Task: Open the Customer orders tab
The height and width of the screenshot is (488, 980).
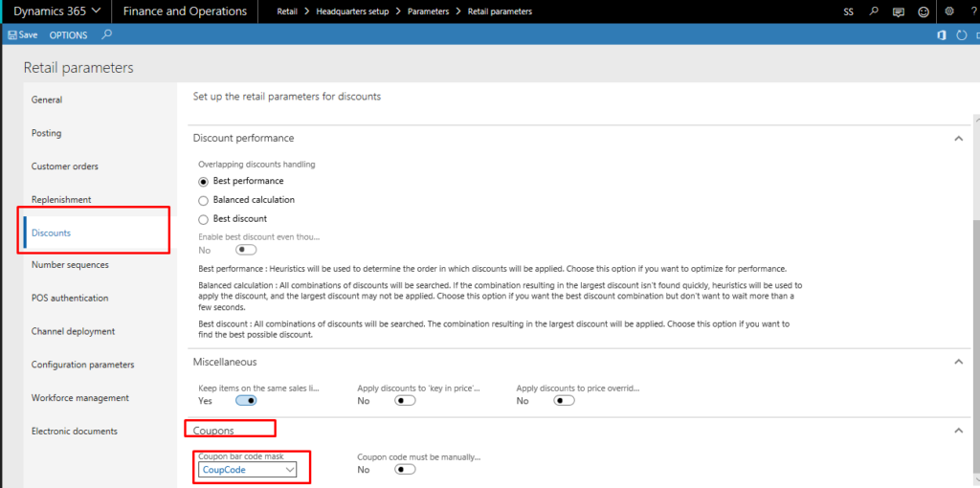Action: 65,166
